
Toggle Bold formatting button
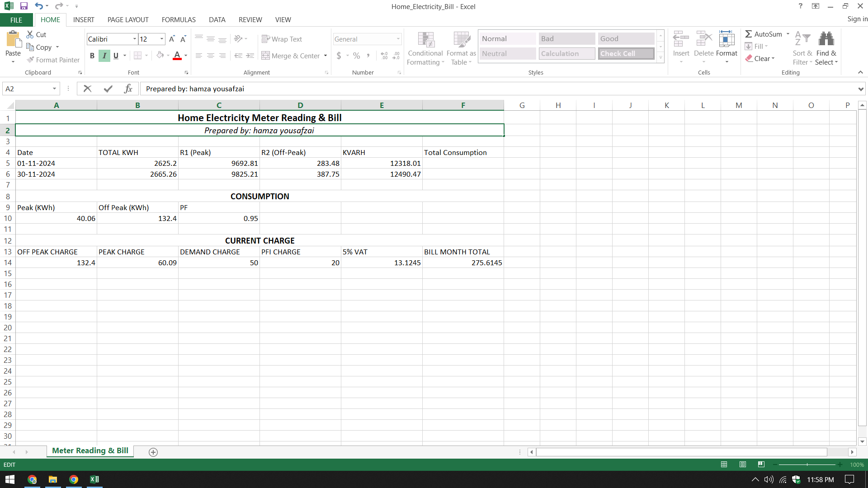92,56
